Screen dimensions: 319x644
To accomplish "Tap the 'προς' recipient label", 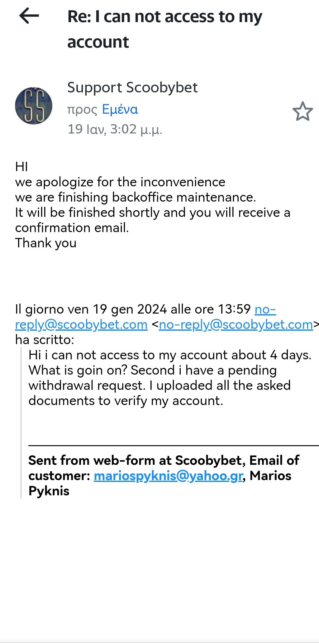I will coord(82,110).
